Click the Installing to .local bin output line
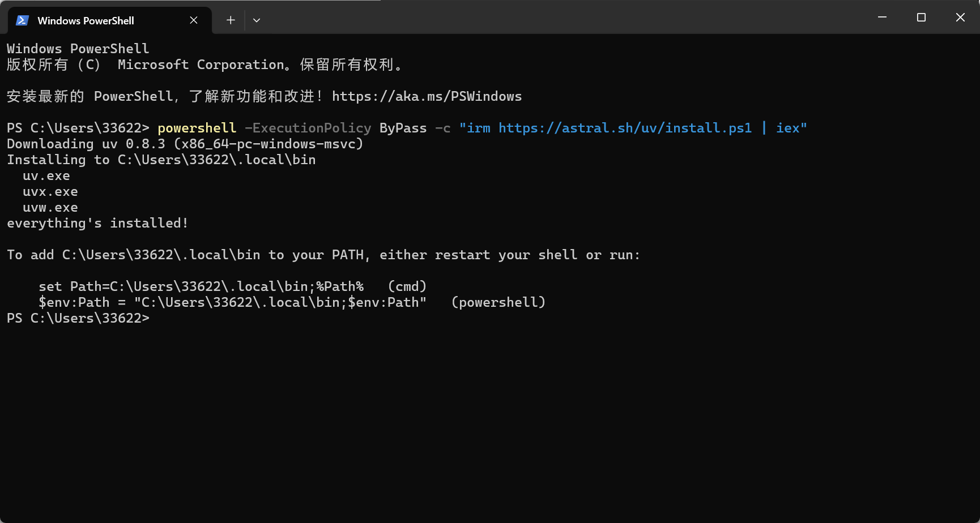This screenshot has width=980, height=523. pyautogui.click(x=160, y=160)
